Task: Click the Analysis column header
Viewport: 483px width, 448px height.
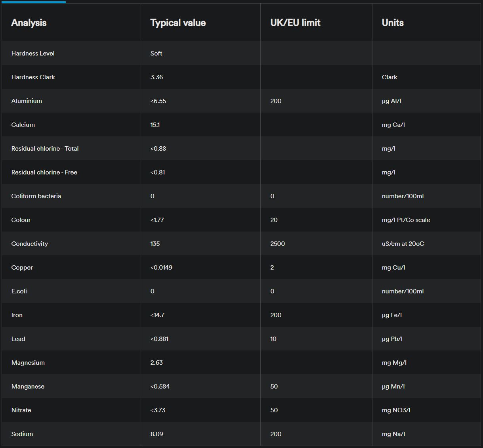Action: click(x=29, y=23)
